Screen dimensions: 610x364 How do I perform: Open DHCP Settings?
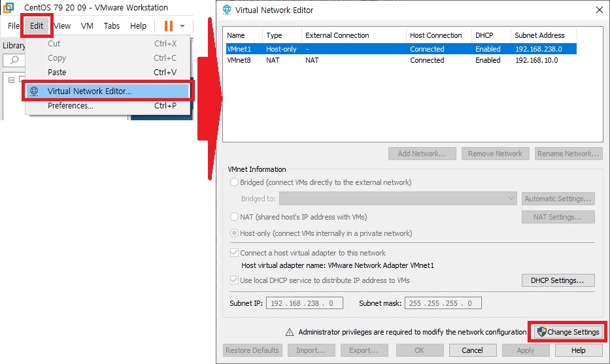pyautogui.click(x=558, y=280)
